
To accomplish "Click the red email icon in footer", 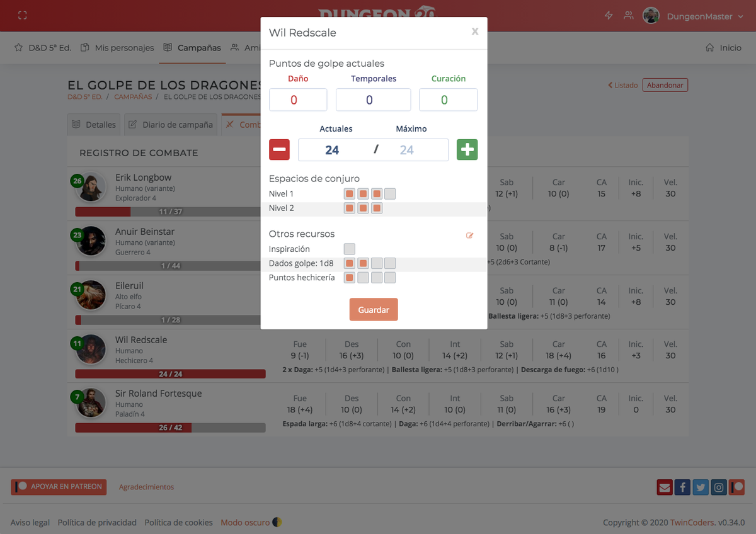I will (x=664, y=487).
